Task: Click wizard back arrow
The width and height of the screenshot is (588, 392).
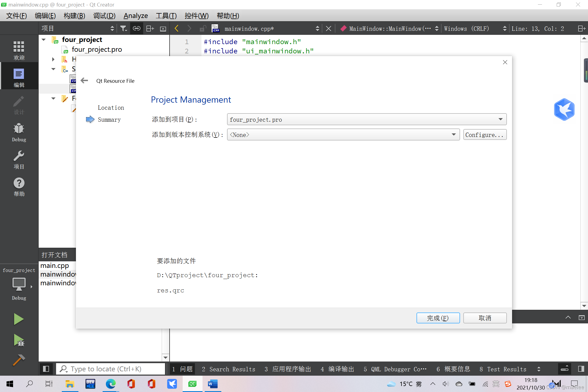Action: coord(84,81)
